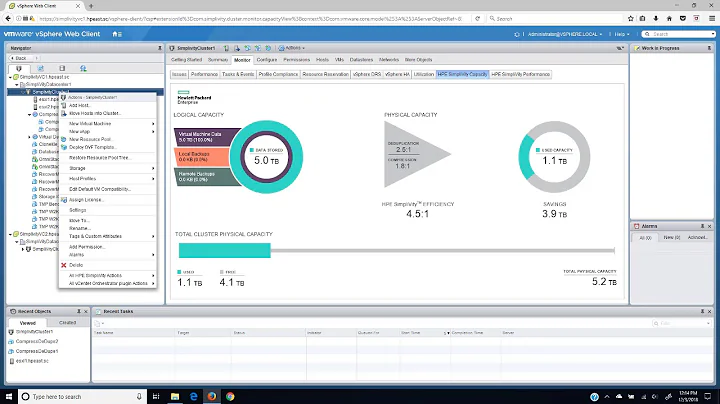
Task: Show New alarms in the Alarms panel
Action: 671,237
